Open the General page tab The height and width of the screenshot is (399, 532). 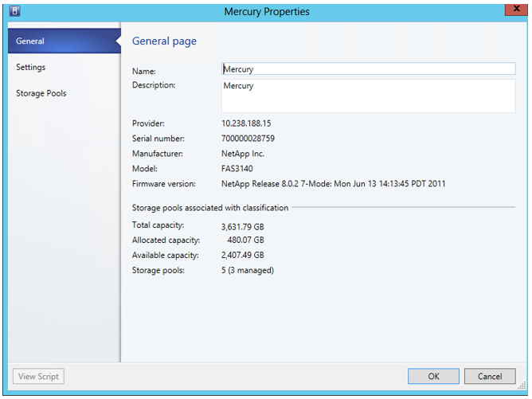[x=65, y=41]
